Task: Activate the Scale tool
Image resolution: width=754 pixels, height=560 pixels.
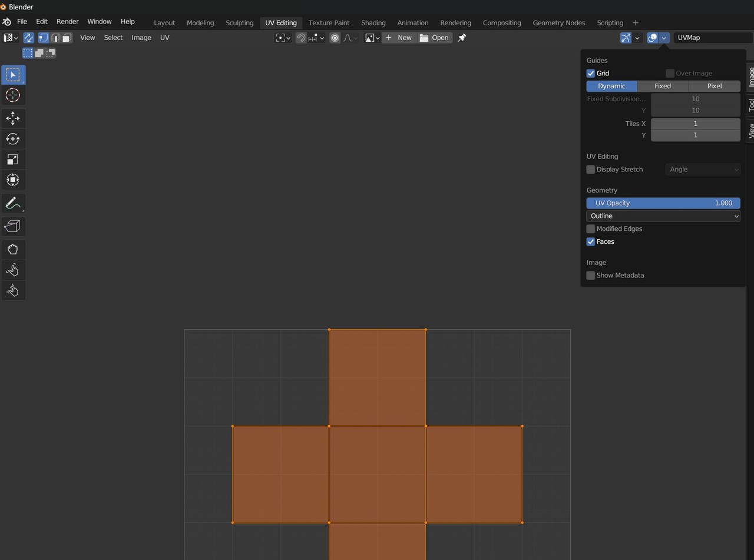Action: coord(13,160)
